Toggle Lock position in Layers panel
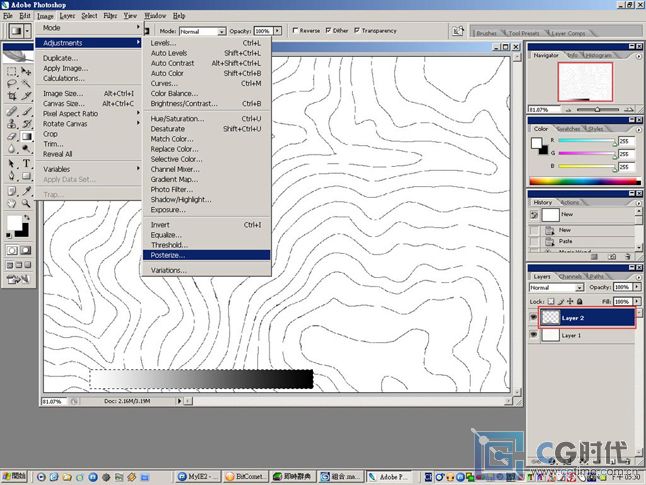The image size is (646, 485). pyautogui.click(x=570, y=302)
